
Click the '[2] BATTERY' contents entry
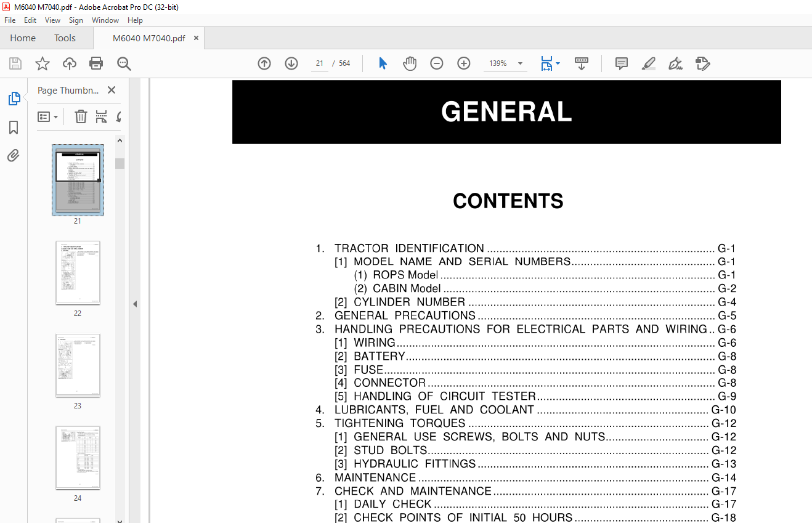[370, 357]
